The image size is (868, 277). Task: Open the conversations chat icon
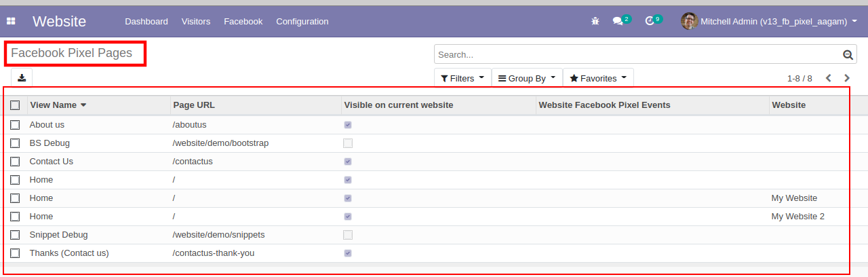click(618, 21)
